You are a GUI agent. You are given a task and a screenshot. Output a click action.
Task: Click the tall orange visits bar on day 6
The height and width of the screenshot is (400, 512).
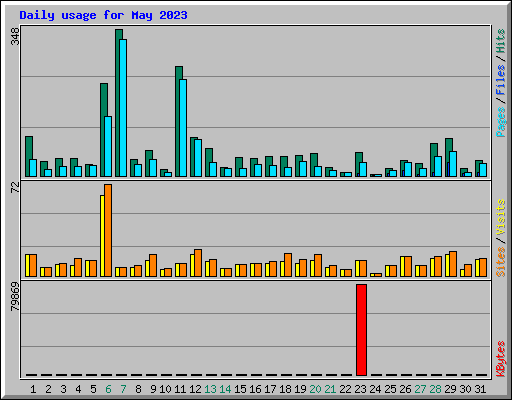pyautogui.click(x=108, y=230)
